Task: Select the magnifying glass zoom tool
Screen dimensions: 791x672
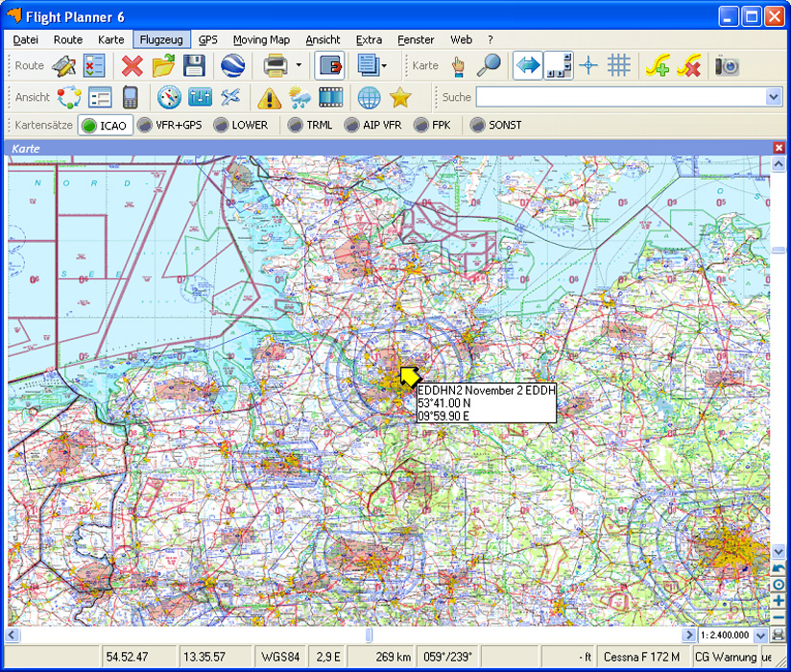Action: click(x=489, y=66)
